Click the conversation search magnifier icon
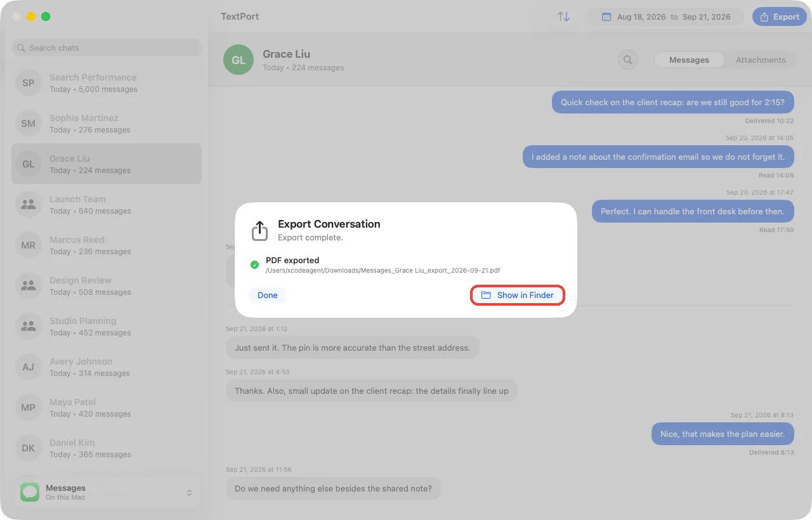The height and width of the screenshot is (520, 812). pos(627,60)
